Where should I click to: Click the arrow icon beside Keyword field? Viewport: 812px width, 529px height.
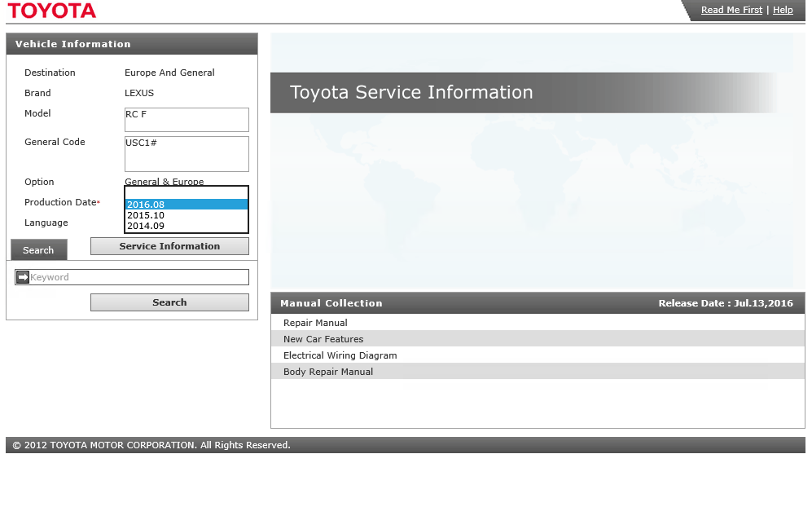22,277
